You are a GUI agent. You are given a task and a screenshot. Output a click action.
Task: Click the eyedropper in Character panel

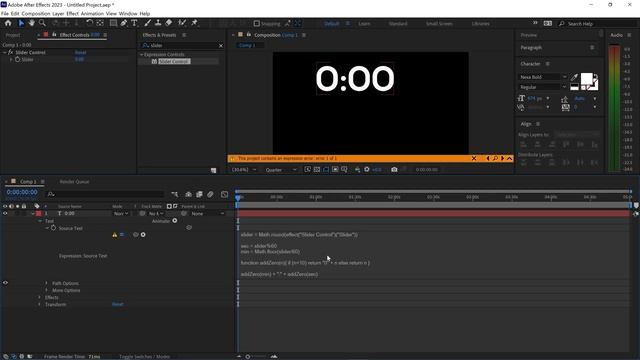574,77
